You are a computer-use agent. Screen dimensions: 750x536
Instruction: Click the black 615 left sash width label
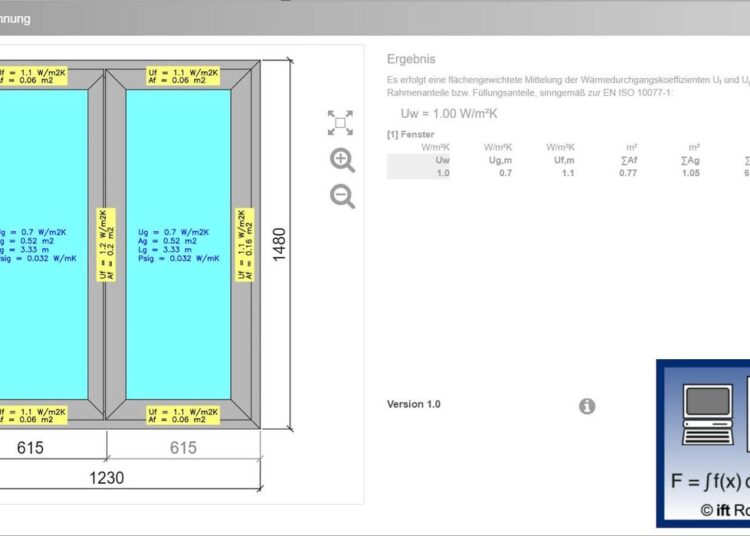click(x=30, y=448)
